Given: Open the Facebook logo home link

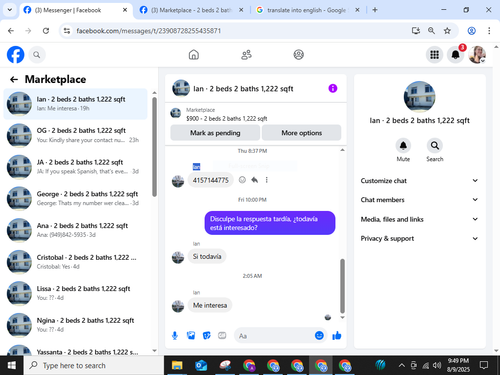Looking at the screenshot, I should [x=16, y=55].
